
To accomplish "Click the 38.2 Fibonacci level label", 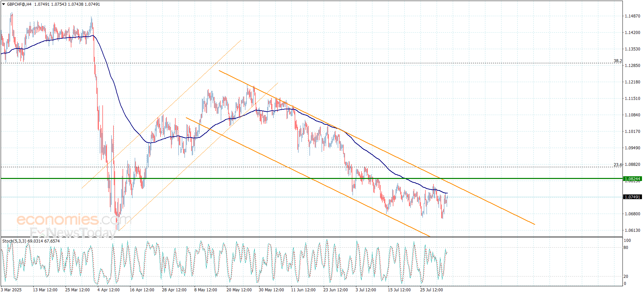I will [618, 61].
